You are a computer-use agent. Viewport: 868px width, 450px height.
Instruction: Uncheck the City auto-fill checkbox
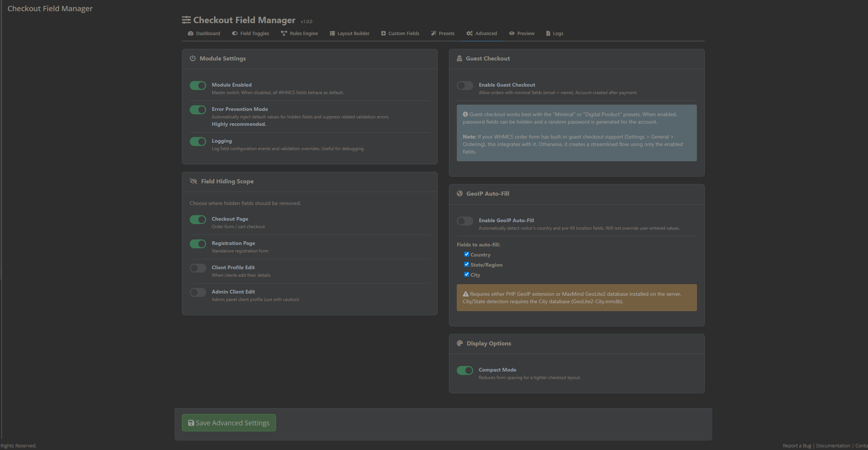coord(466,274)
